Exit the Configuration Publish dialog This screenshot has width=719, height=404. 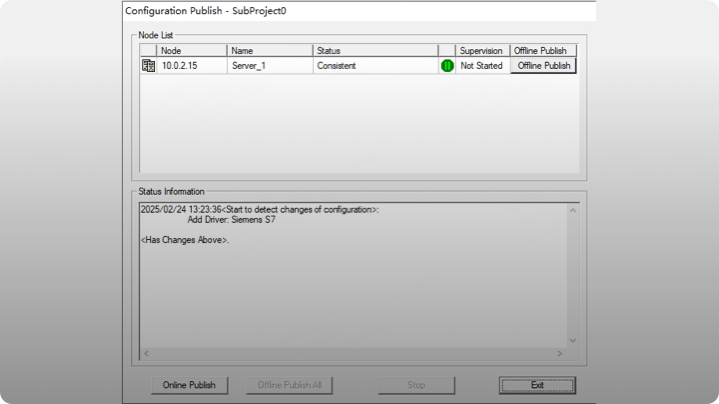point(537,385)
